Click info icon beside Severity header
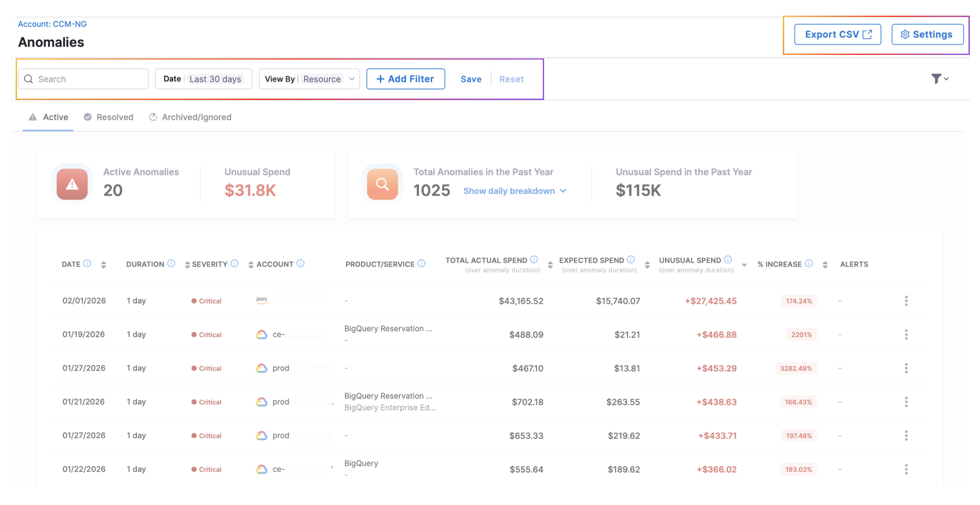Screen dimensions: 980x505 pyautogui.click(x=234, y=263)
